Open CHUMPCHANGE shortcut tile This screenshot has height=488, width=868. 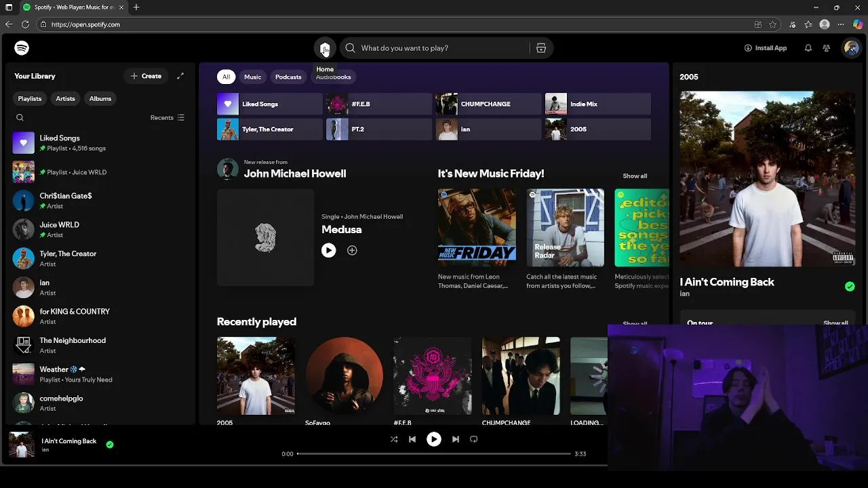(488, 104)
